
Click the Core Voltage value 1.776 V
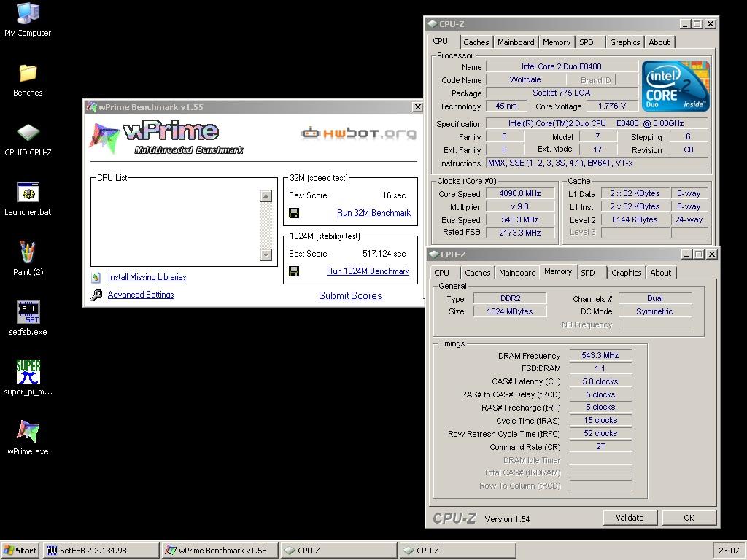click(612, 106)
